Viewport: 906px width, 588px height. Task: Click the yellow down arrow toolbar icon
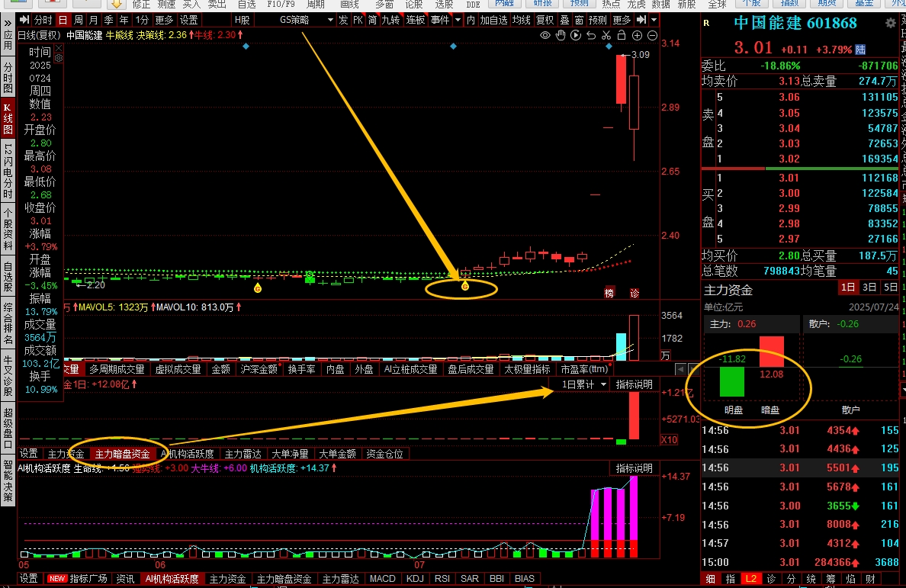[x=116, y=4]
